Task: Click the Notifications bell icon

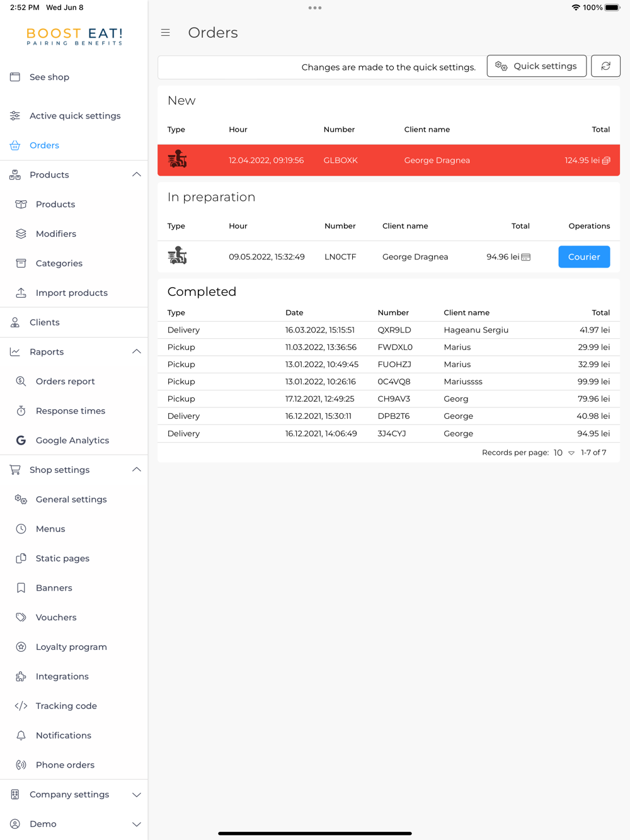Action: tap(21, 735)
